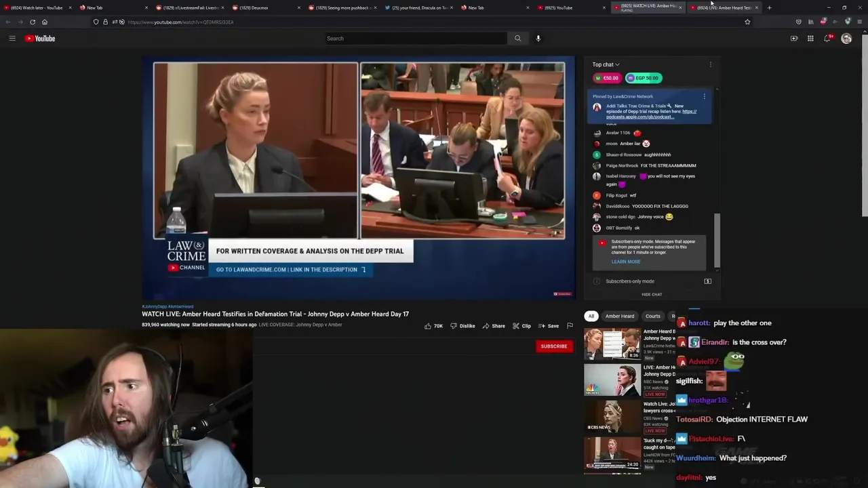Open the notifications bell
The width and height of the screenshot is (868, 488).
pyautogui.click(x=827, y=39)
